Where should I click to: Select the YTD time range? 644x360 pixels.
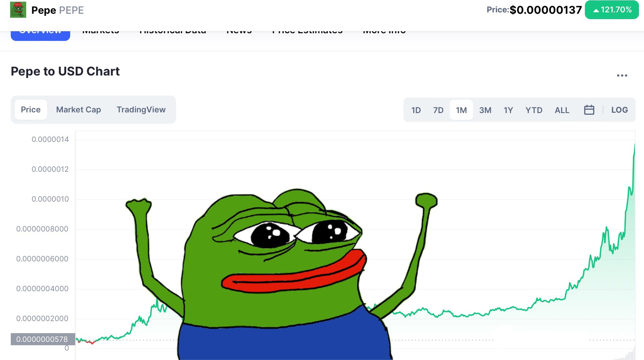[x=534, y=110]
